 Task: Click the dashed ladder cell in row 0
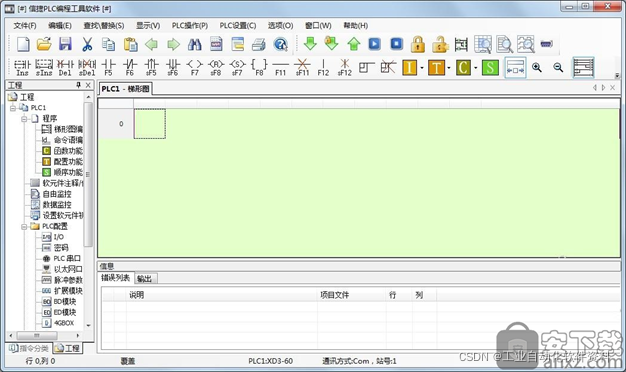[x=150, y=124]
